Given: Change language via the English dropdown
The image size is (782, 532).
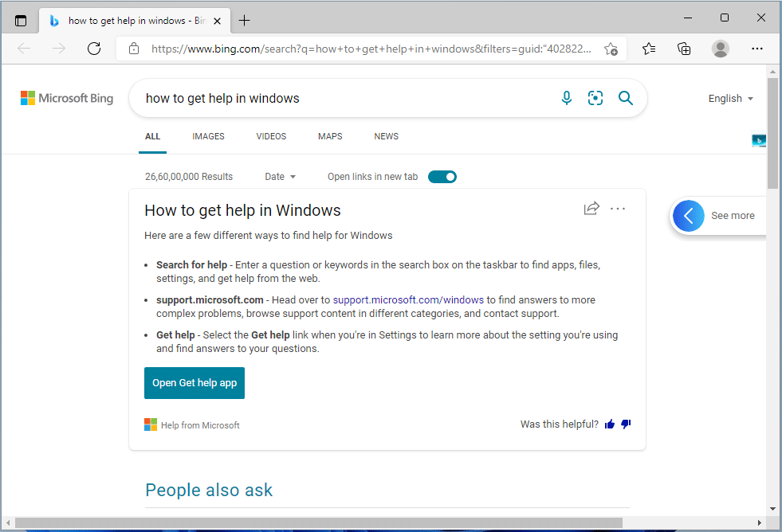Looking at the screenshot, I should (x=730, y=98).
